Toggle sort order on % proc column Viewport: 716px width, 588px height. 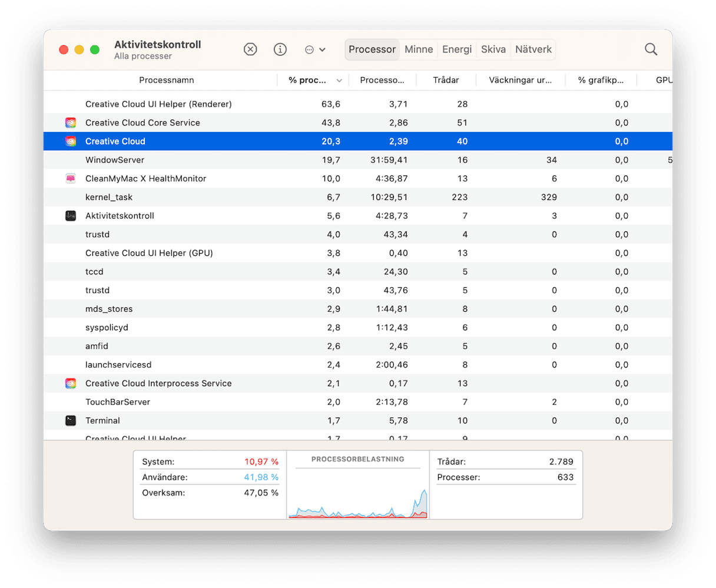[x=313, y=80]
